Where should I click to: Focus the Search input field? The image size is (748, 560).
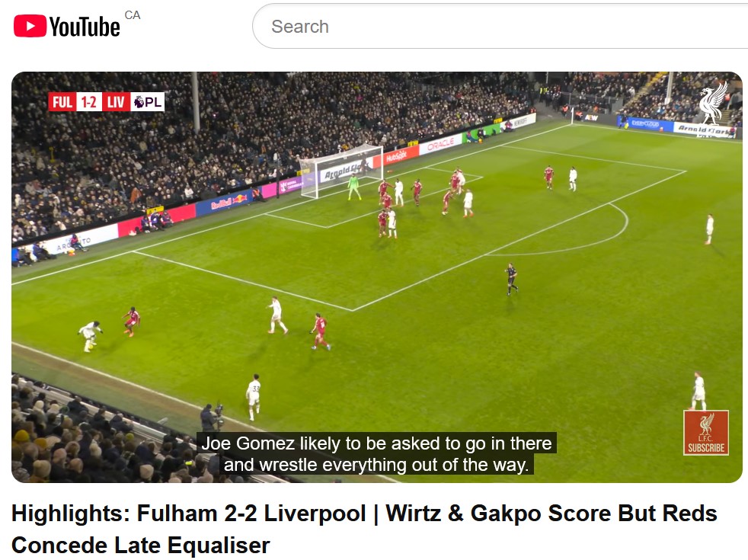[x=500, y=26]
